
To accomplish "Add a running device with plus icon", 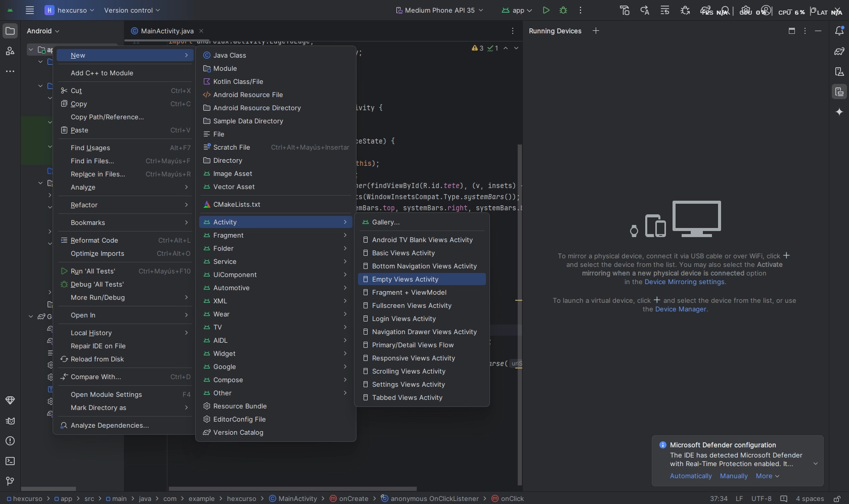I will tap(596, 31).
